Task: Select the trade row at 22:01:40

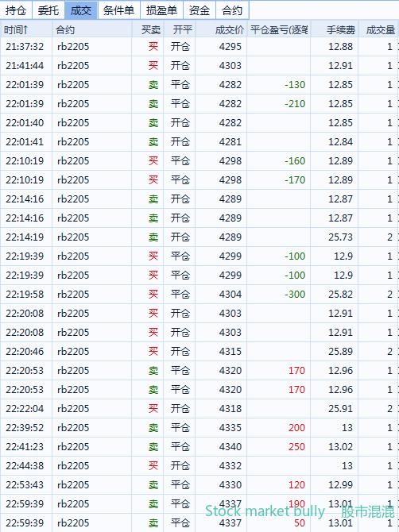Action: click(x=199, y=122)
